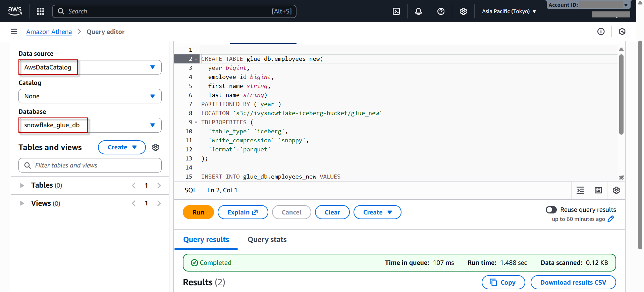Open the Catalog dropdown
The width and height of the screenshot is (644, 292).
point(90,96)
